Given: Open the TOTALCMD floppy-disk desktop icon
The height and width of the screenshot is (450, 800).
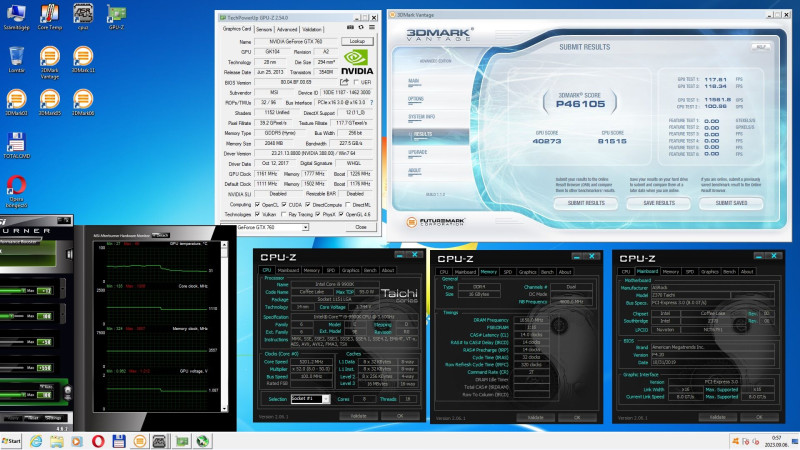Looking at the screenshot, I should tap(16, 145).
